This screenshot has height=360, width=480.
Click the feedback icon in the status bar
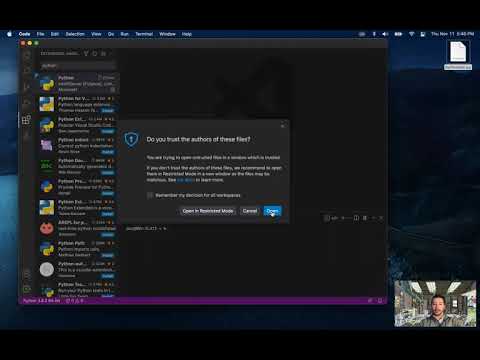coord(370,301)
